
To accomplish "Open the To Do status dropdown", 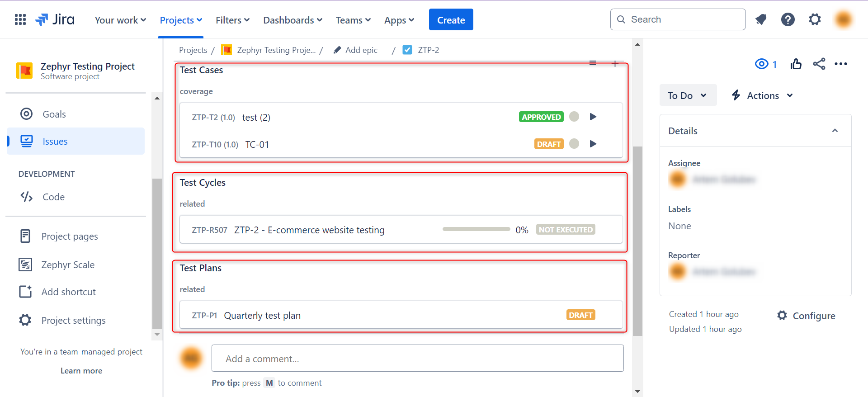I will click(x=687, y=95).
